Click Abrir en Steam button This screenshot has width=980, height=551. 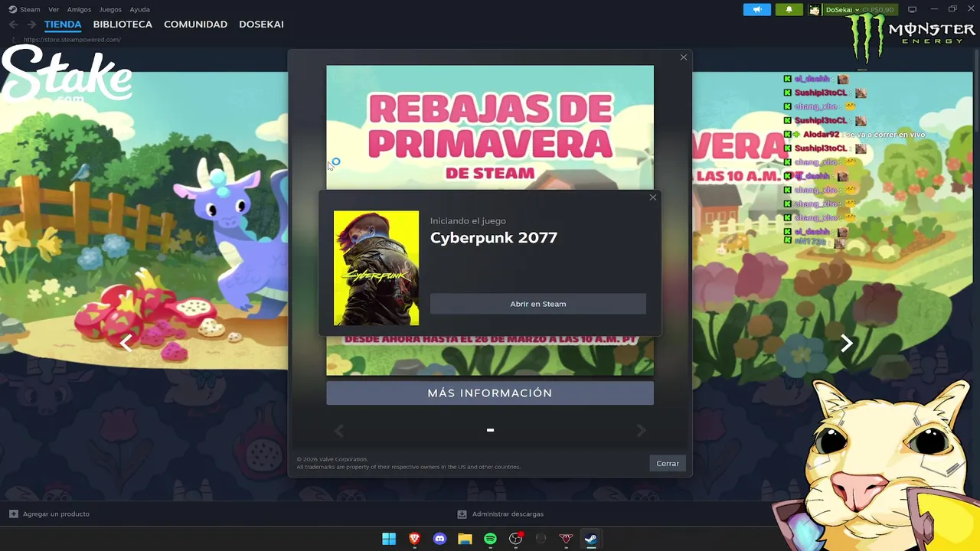pos(538,304)
